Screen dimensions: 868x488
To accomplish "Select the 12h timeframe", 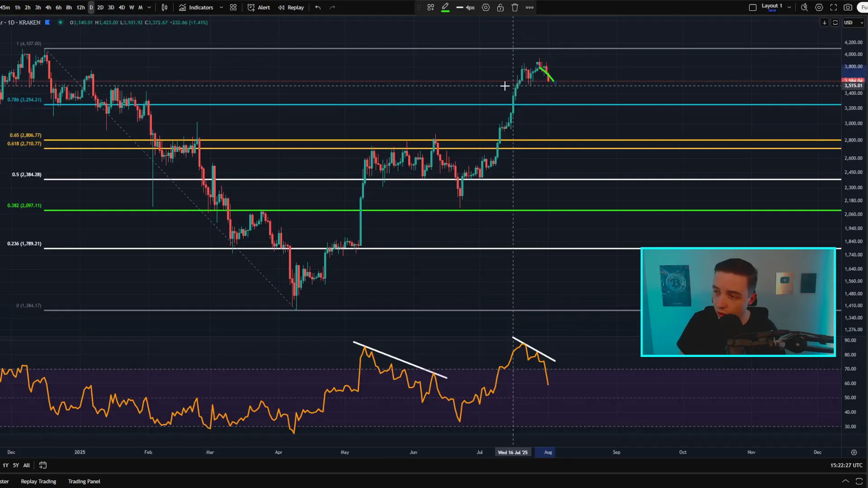I will pyautogui.click(x=80, y=8).
